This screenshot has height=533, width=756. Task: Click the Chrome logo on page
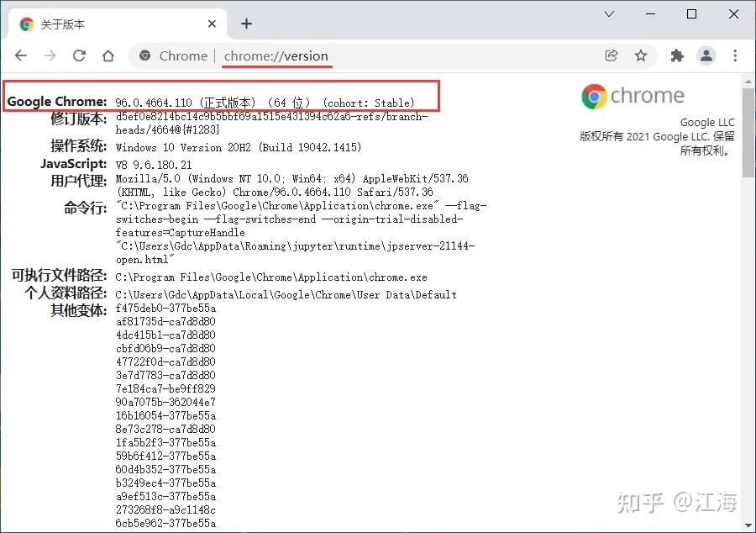coord(594,97)
